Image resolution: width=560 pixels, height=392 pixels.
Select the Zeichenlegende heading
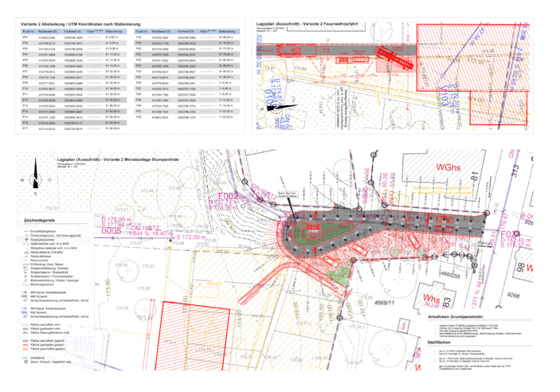(x=39, y=221)
